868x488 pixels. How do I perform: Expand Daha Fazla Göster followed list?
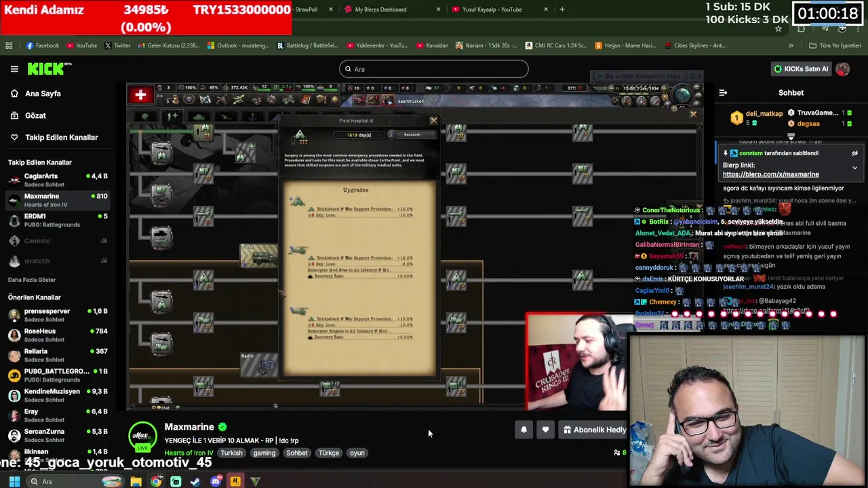[32, 279]
